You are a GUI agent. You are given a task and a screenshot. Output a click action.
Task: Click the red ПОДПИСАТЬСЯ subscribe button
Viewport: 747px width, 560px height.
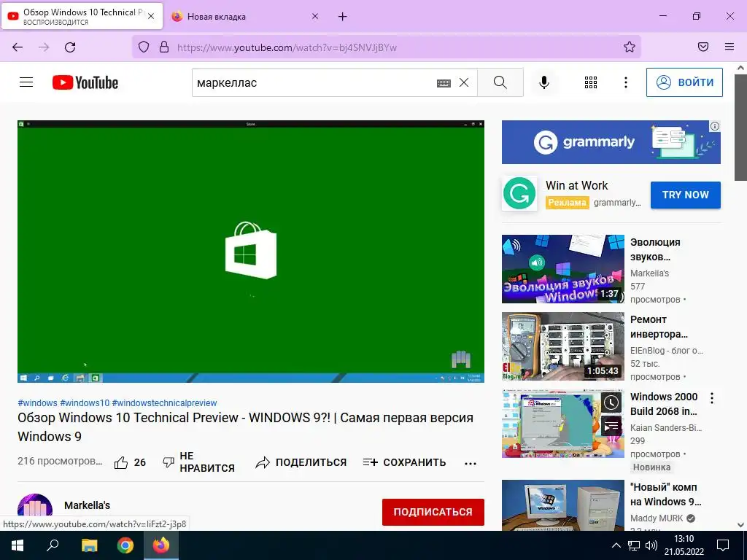coord(433,512)
